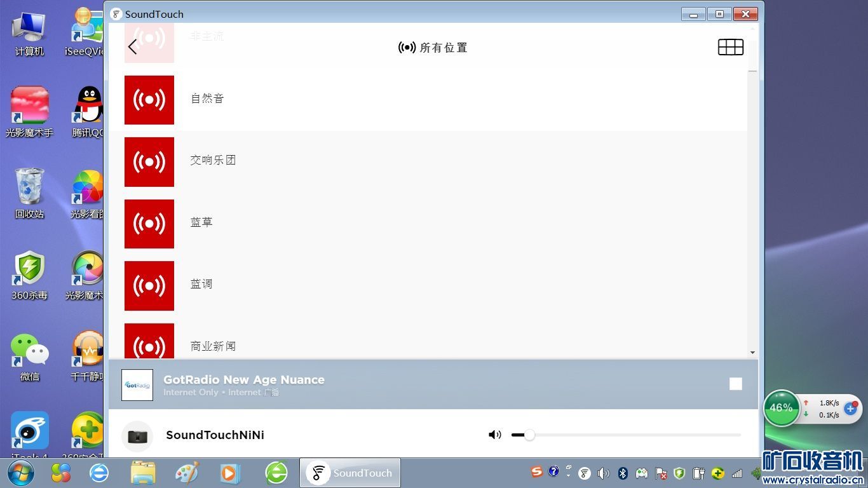Launch Internet Explorer from the taskbar
This screenshot has height=488, width=868.
tap(99, 473)
